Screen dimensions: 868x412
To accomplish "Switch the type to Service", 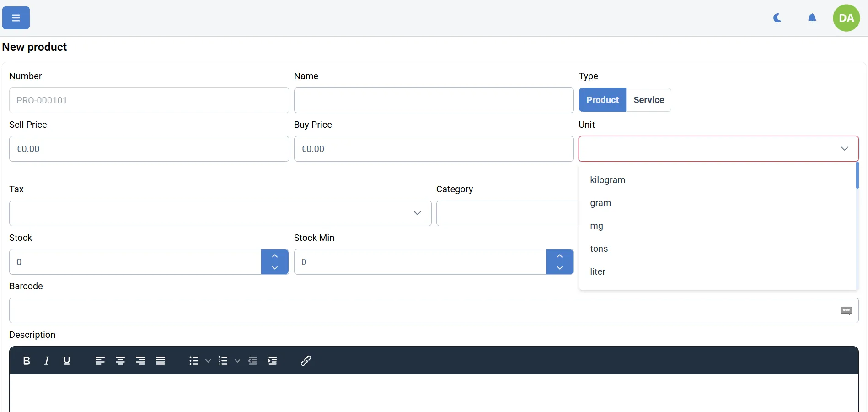I will click(648, 100).
